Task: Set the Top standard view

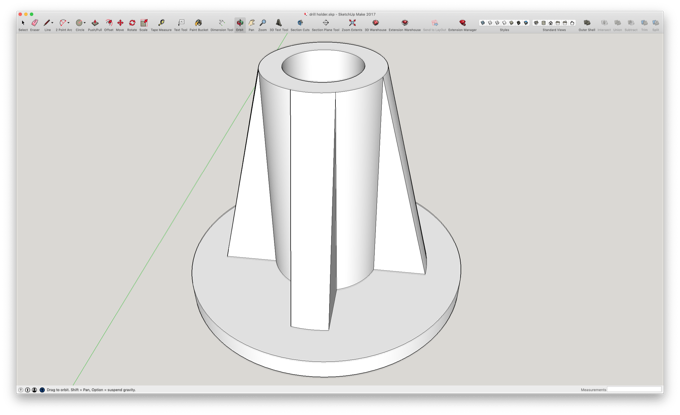Action: click(x=543, y=23)
